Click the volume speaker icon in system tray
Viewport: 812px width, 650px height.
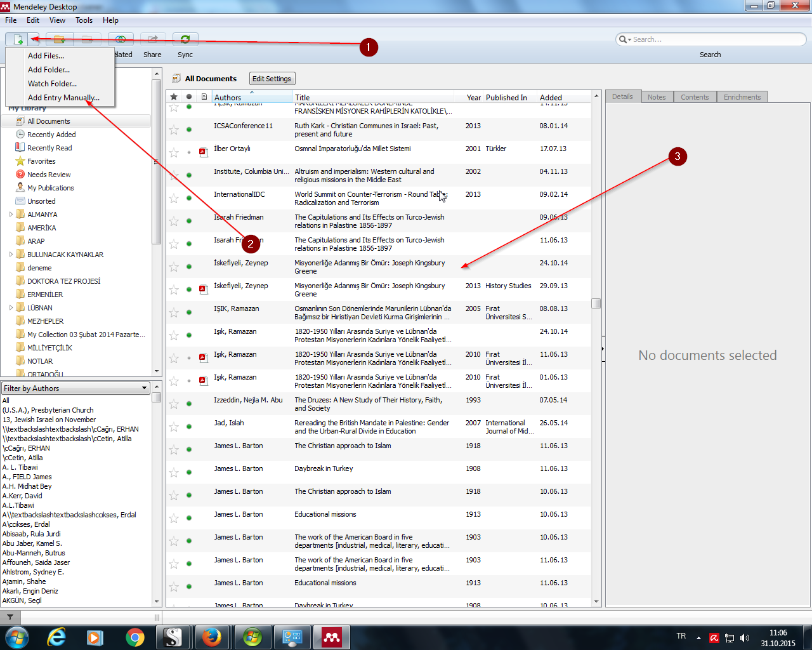point(745,638)
